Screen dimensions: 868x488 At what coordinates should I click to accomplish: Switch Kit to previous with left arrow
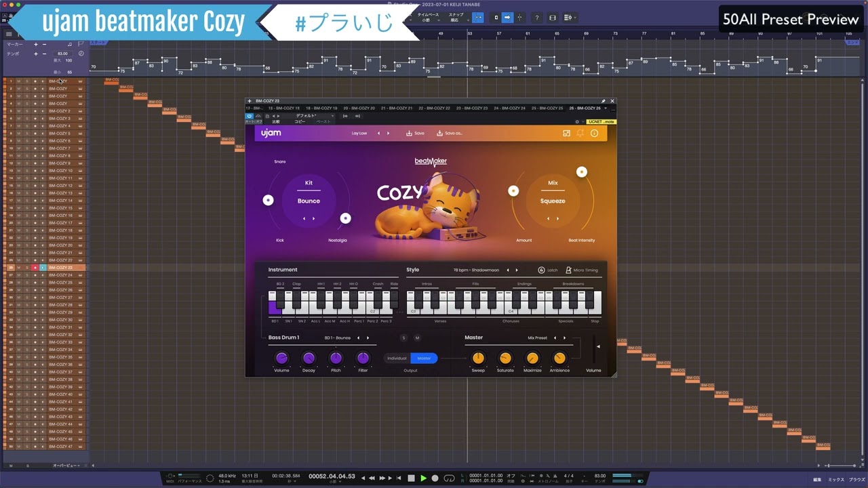(304, 219)
